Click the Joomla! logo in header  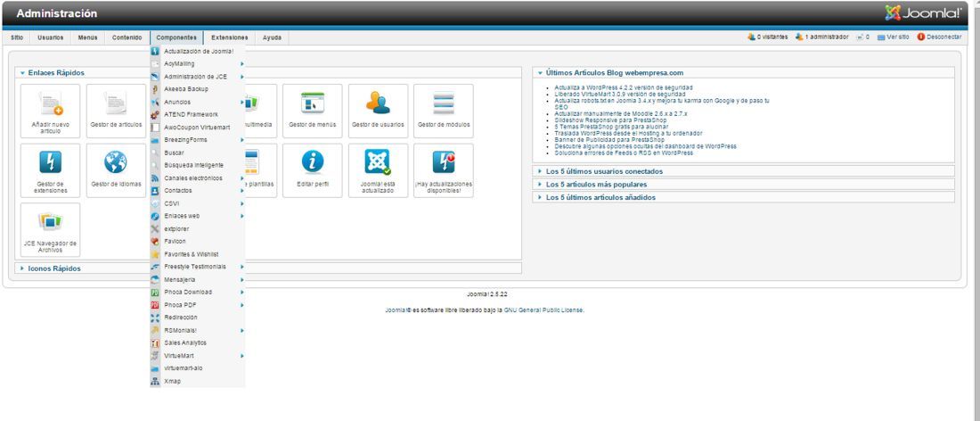click(922, 12)
